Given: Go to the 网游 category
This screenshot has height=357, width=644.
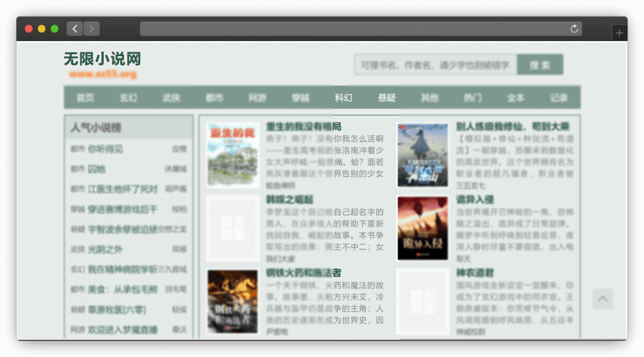Looking at the screenshot, I should coord(257,98).
